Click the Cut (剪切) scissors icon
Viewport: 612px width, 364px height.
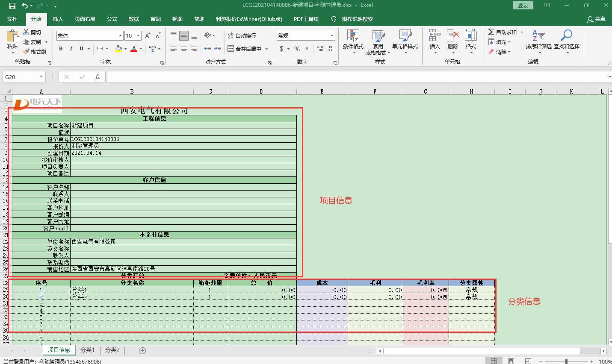[26, 32]
